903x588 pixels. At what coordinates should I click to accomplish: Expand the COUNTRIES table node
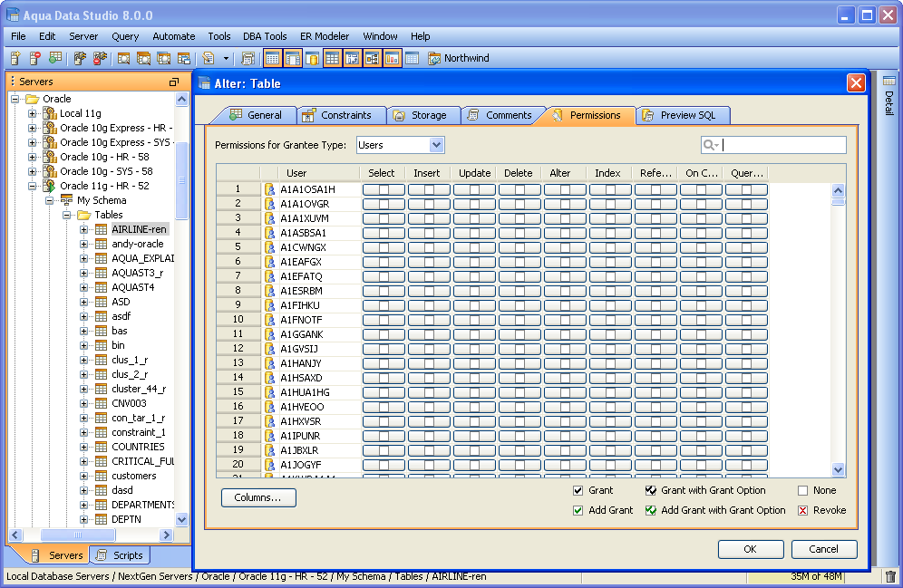(84, 447)
